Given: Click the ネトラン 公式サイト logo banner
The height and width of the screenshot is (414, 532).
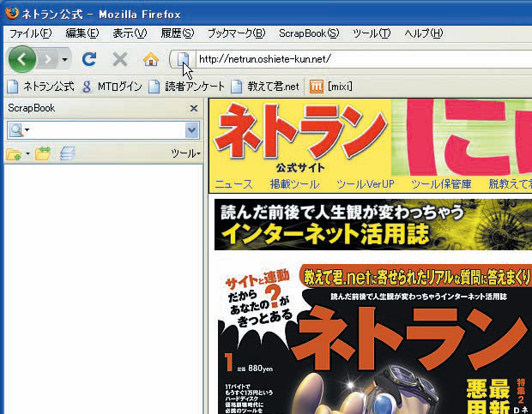Looking at the screenshot, I should point(300,138).
